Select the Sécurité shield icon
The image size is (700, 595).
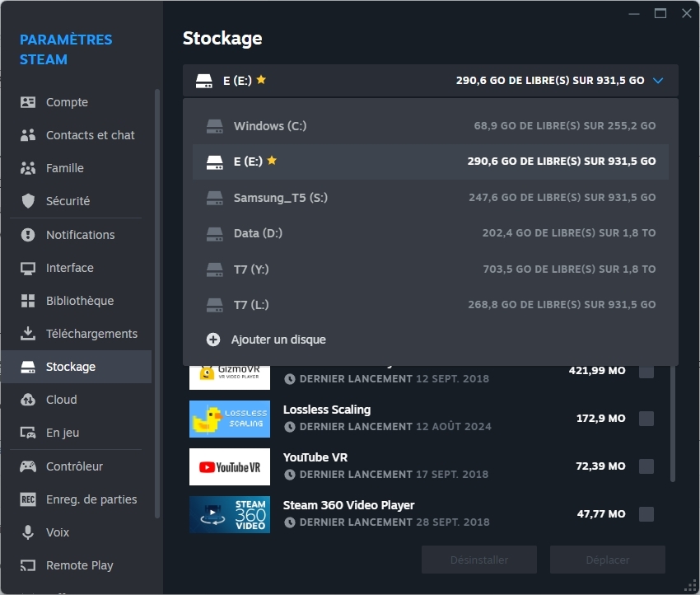click(x=28, y=201)
